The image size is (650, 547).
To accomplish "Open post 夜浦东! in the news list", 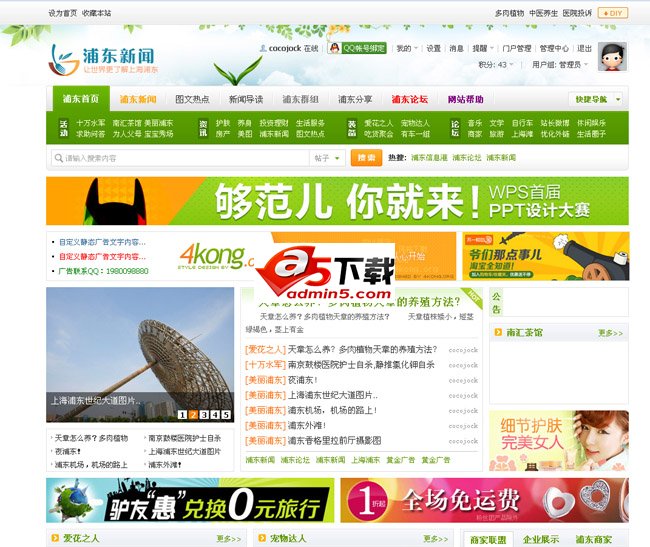I will 303,380.
